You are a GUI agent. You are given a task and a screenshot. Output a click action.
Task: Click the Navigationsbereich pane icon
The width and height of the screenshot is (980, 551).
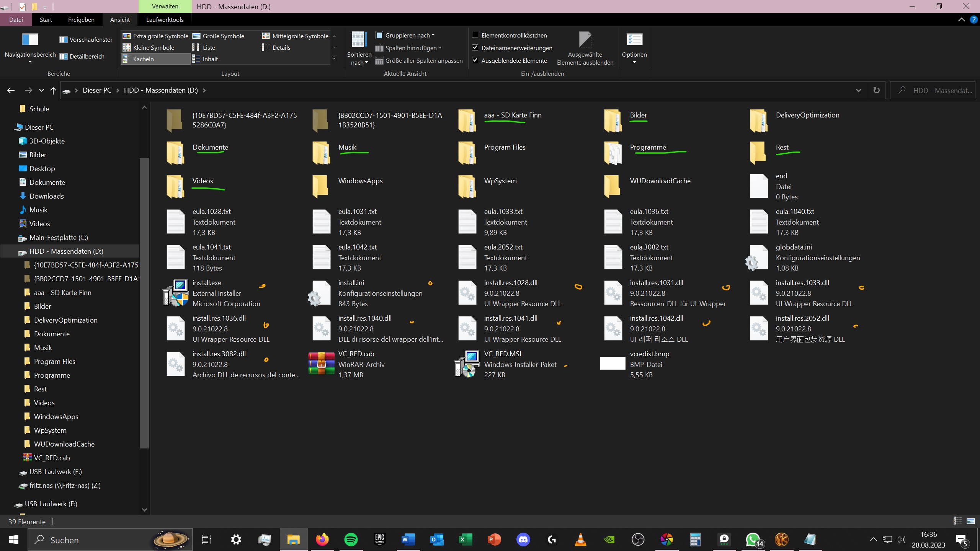30,40
